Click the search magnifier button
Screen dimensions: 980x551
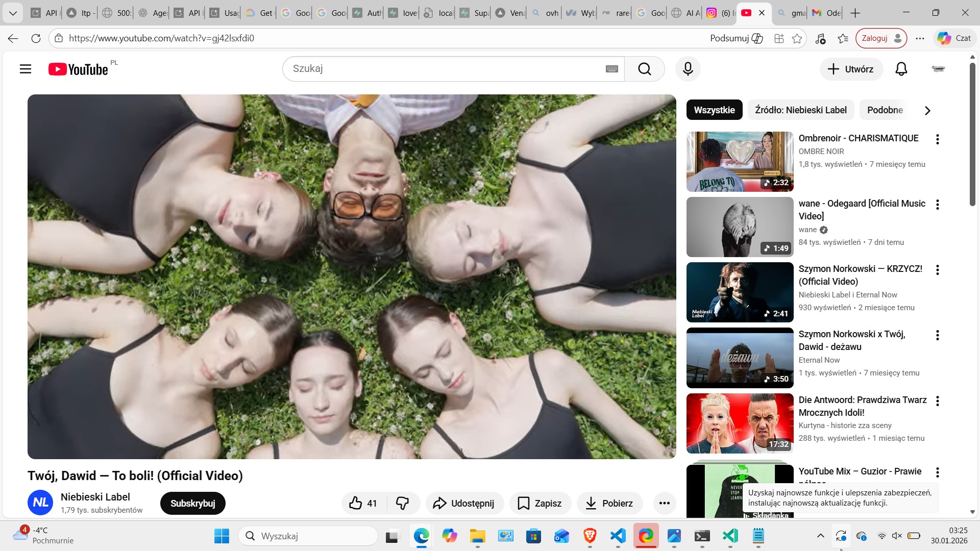(644, 69)
